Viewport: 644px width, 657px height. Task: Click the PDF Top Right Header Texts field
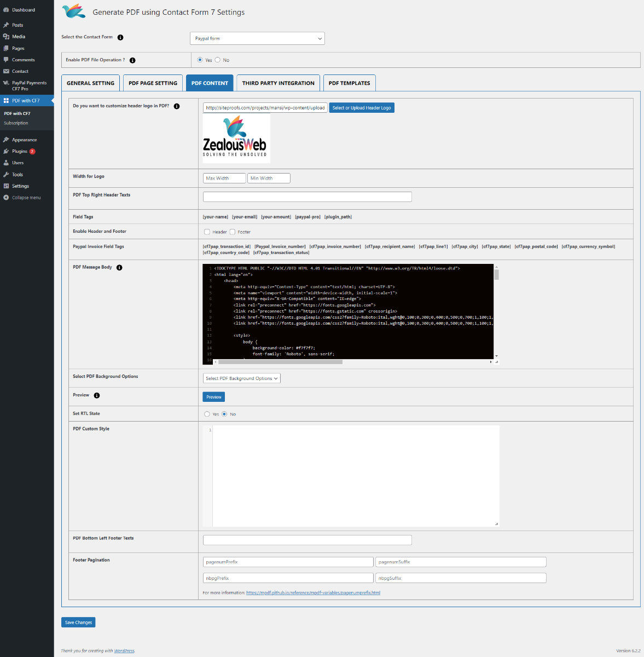pyautogui.click(x=307, y=197)
